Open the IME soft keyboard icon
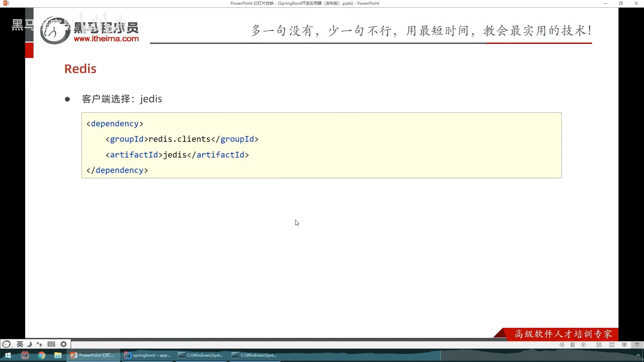The width and height of the screenshot is (644, 362). [51, 344]
